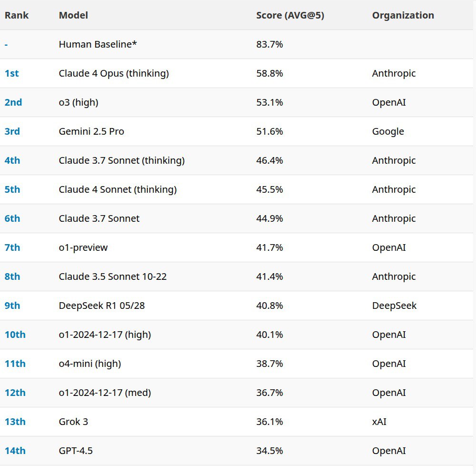Open the 14th rank link
Image resolution: width=476 pixels, height=474 pixels.
click(x=15, y=451)
